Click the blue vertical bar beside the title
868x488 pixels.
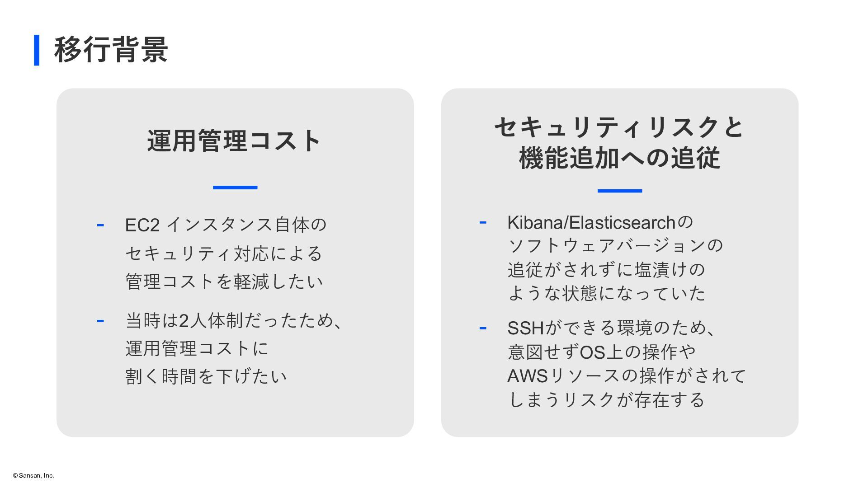pos(37,50)
